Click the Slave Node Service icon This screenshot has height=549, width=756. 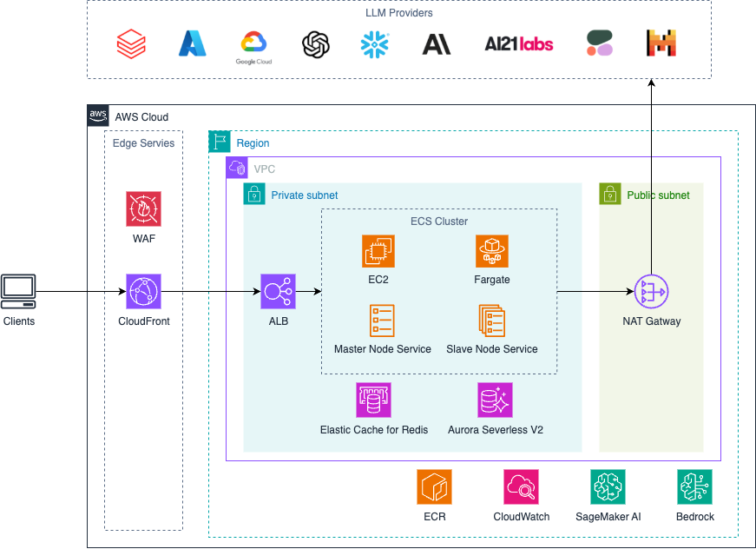[492, 321]
